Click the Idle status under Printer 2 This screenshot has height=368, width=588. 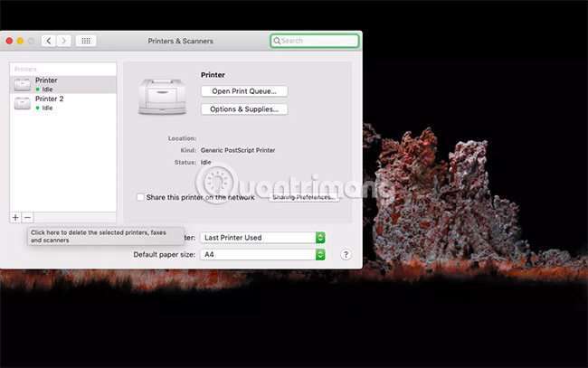click(47, 108)
